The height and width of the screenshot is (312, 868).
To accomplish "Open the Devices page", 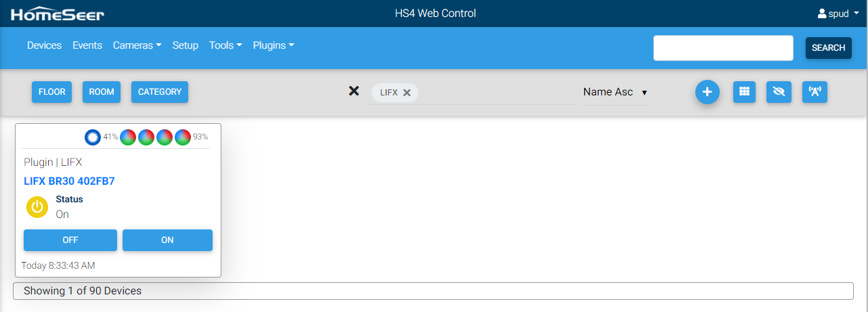I will click(44, 45).
